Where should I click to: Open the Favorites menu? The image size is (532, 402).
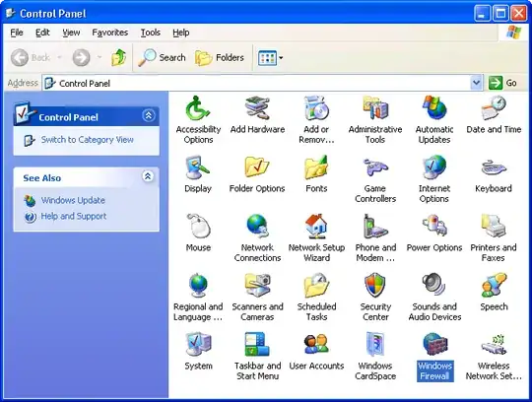tap(110, 33)
